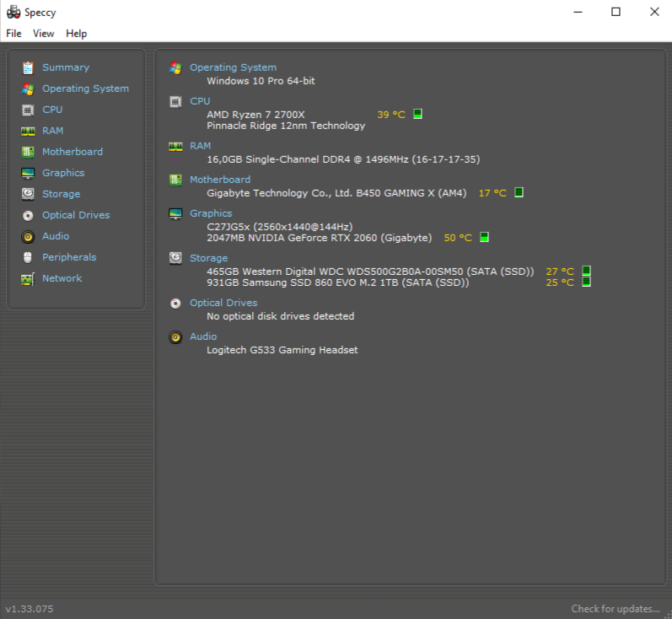Select Peripherals in the sidebar
Viewport: 672px width, 619px height.
(x=69, y=257)
